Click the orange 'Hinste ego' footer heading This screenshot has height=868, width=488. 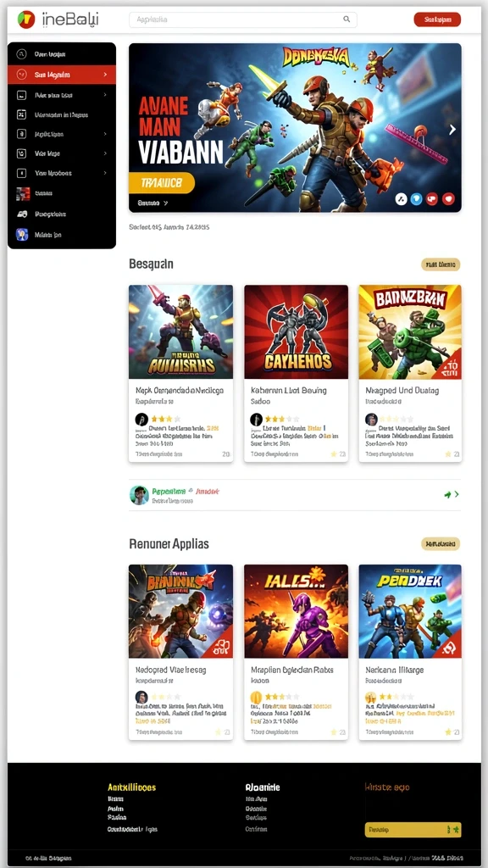pyautogui.click(x=386, y=787)
